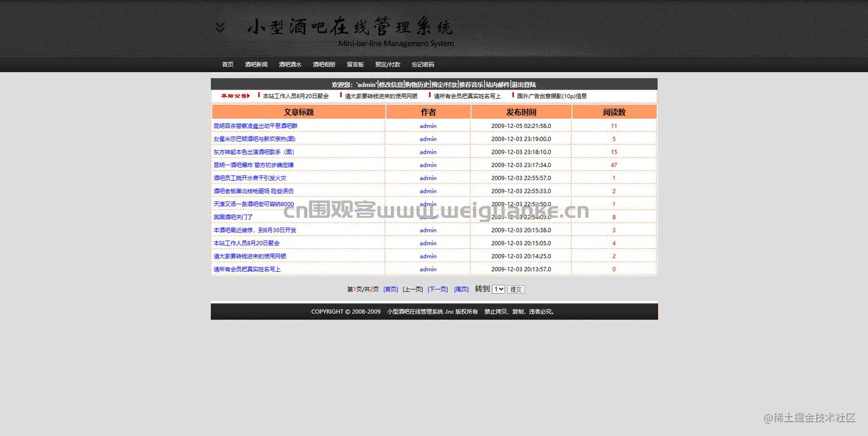Click the 文章标题 column header
This screenshot has width=868, height=436.
[x=299, y=112]
